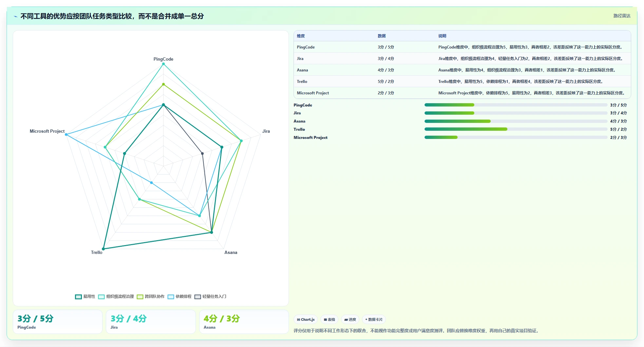Click the 进度 tag chip

point(350,319)
